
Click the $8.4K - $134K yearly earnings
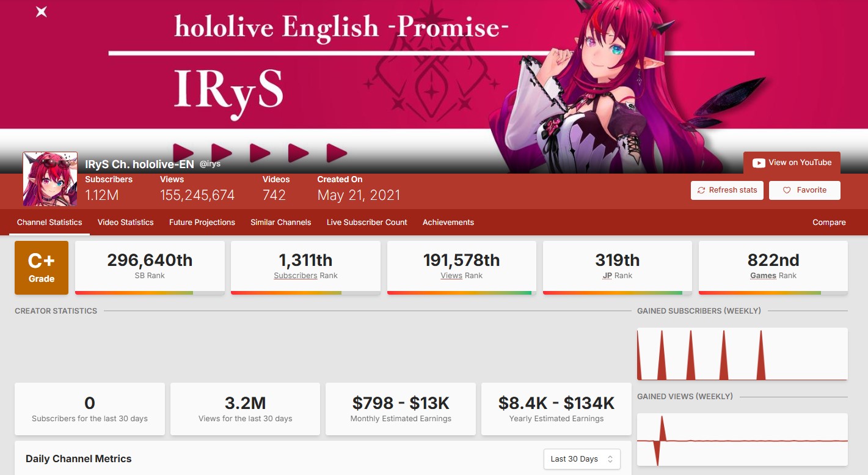coord(556,403)
